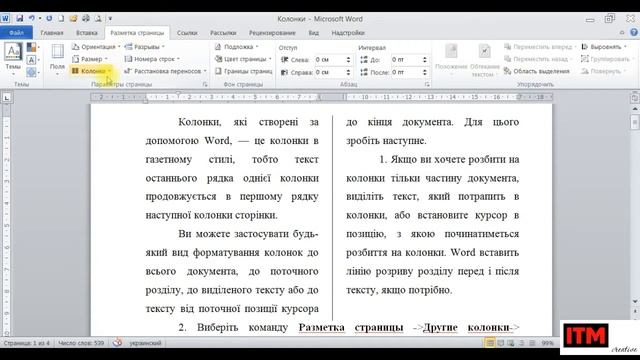Click the theme effects icon
Viewport: 640px width, 360px height.
(x=32, y=72)
